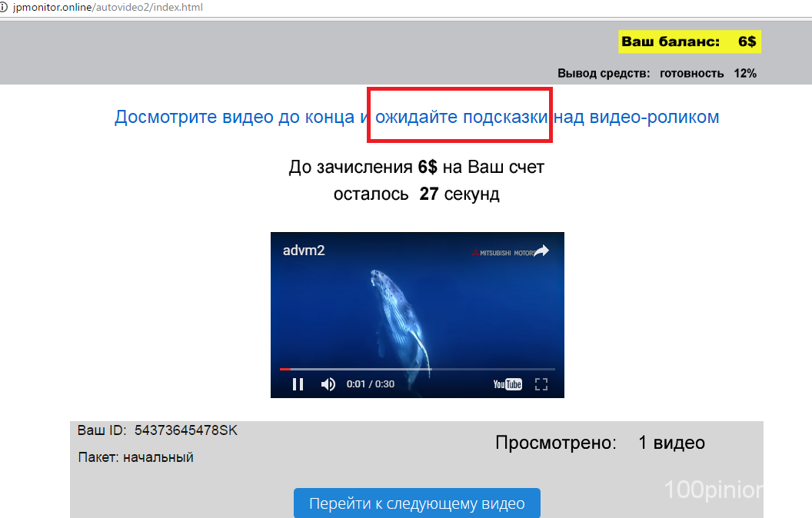
Task: Click the yellow 'Ваш баланс: 6$' badge
Action: (x=689, y=42)
